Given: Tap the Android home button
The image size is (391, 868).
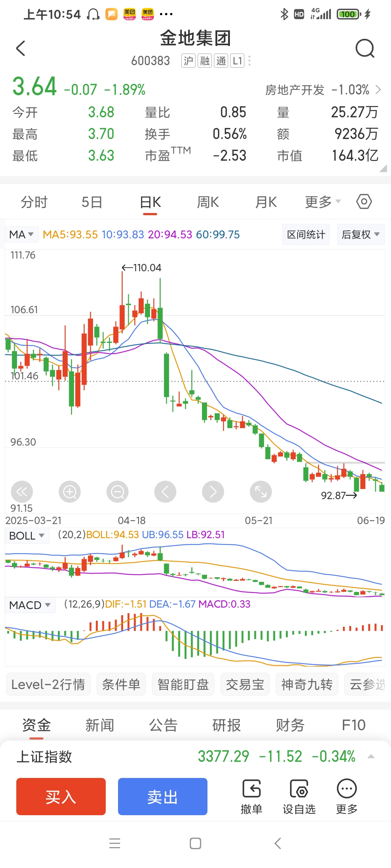Looking at the screenshot, I should point(195,843).
